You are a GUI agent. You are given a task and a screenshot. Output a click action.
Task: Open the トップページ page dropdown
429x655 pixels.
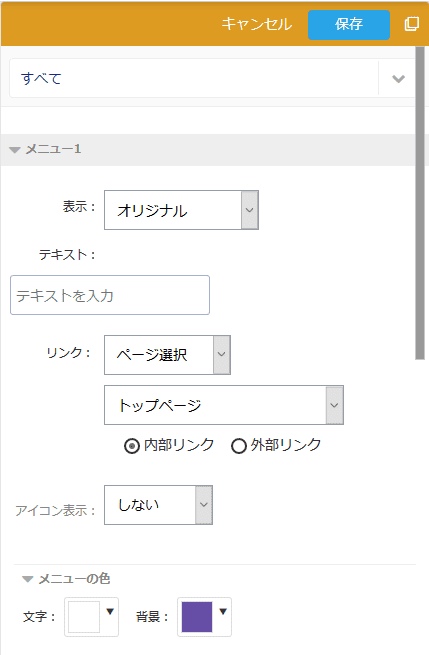224,405
